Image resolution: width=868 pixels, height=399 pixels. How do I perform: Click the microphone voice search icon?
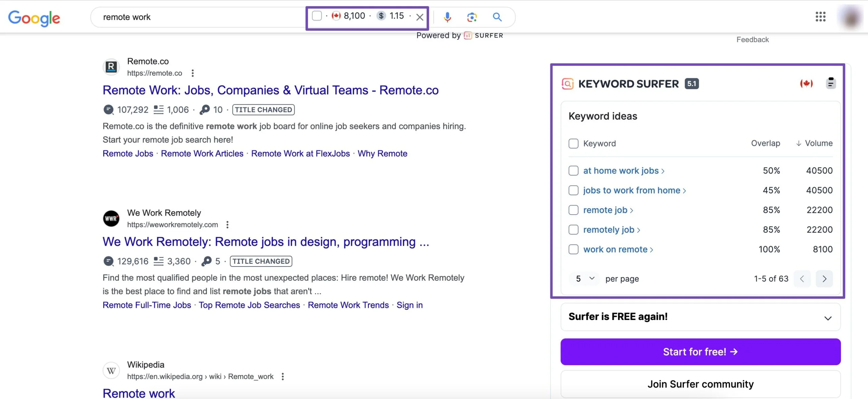pos(447,17)
